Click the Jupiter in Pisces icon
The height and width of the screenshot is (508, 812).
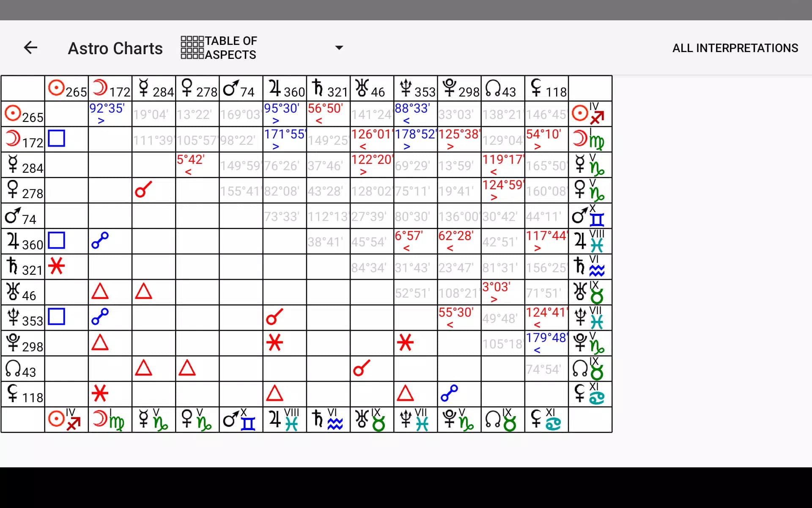[284, 420]
